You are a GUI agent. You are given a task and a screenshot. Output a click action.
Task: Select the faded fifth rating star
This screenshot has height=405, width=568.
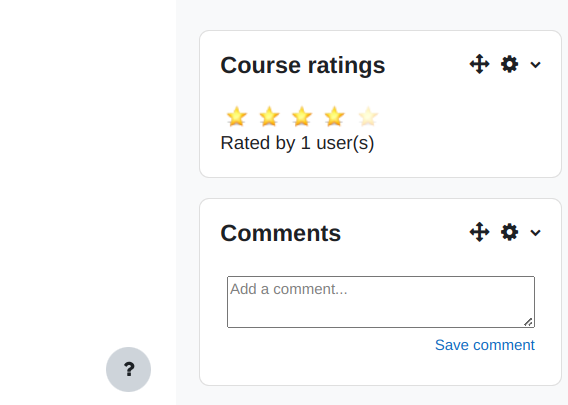pyautogui.click(x=368, y=117)
